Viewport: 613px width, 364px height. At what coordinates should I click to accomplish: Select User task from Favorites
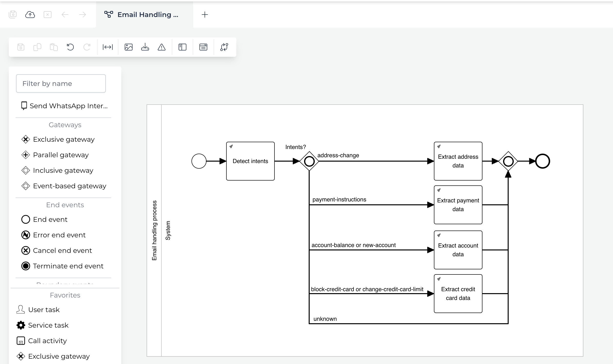point(44,310)
